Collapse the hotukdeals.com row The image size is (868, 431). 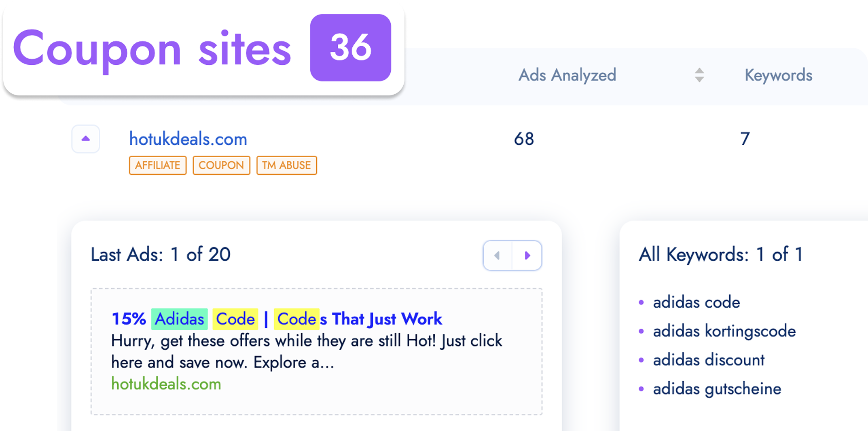pos(86,139)
